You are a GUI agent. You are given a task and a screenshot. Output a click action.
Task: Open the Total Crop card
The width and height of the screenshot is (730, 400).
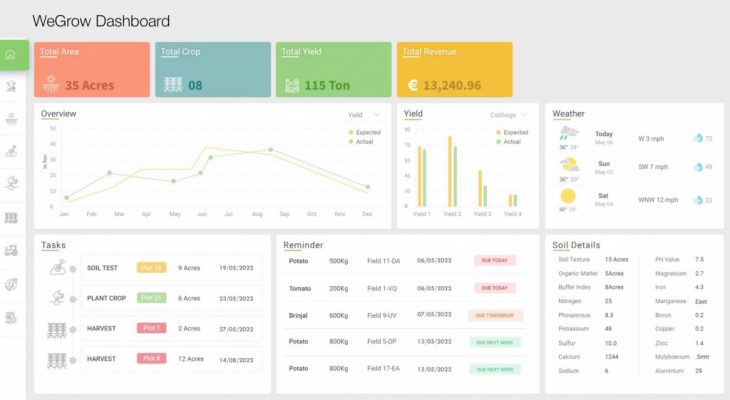click(x=213, y=69)
